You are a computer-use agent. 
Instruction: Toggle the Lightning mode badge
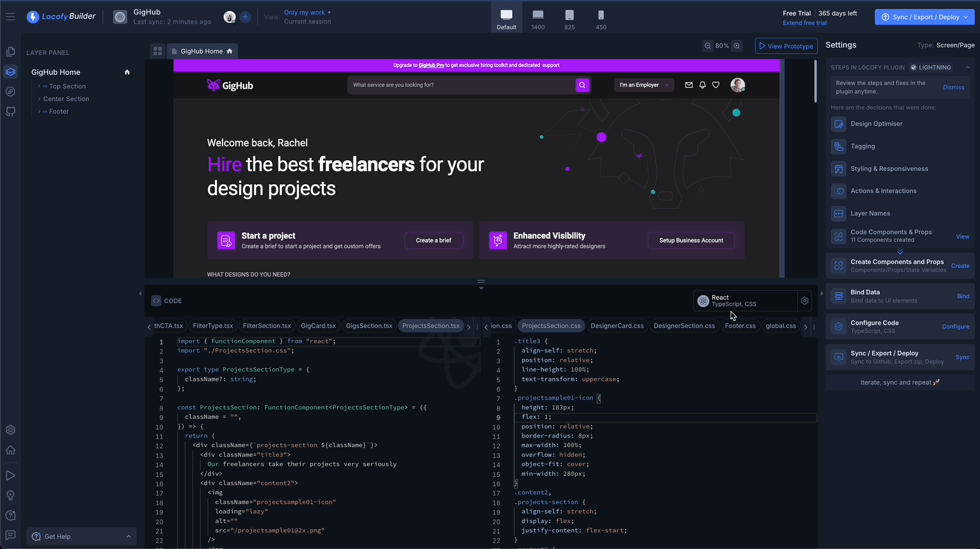(931, 67)
